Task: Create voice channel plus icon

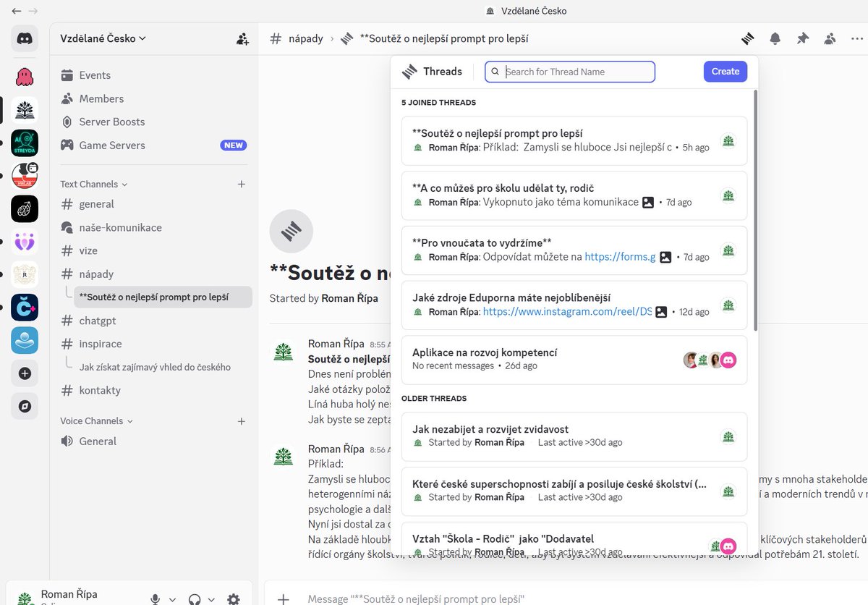Action: coord(242,421)
